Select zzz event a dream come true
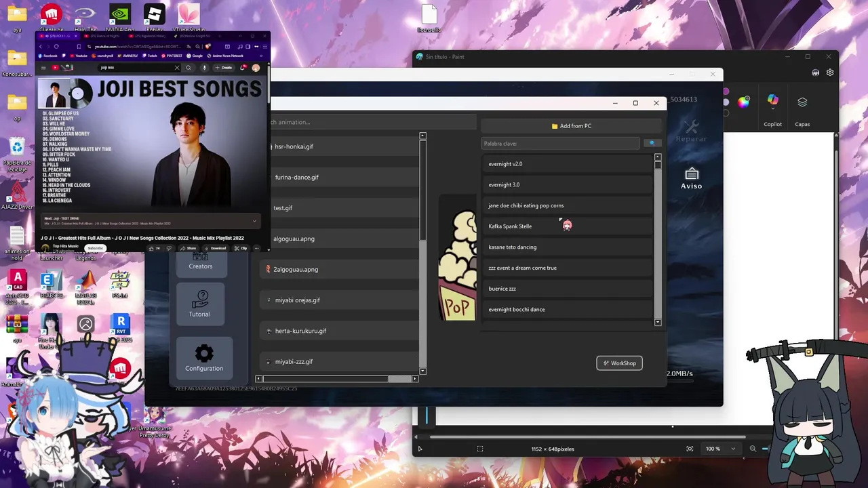 coord(567,268)
